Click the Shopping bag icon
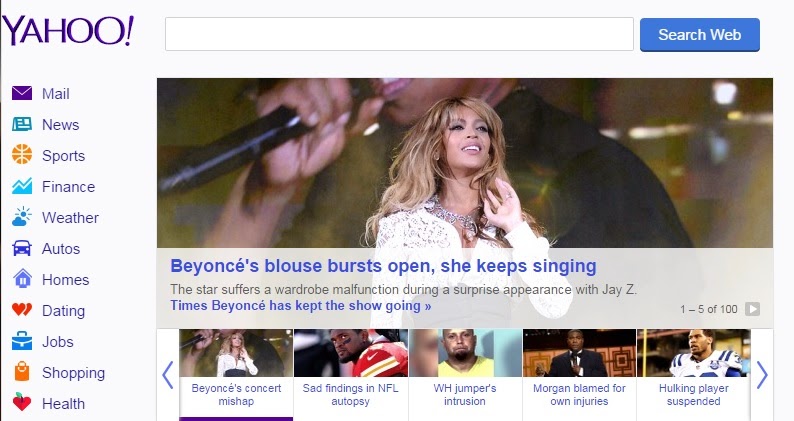Screen dimensions: 794x421 [22, 372]
